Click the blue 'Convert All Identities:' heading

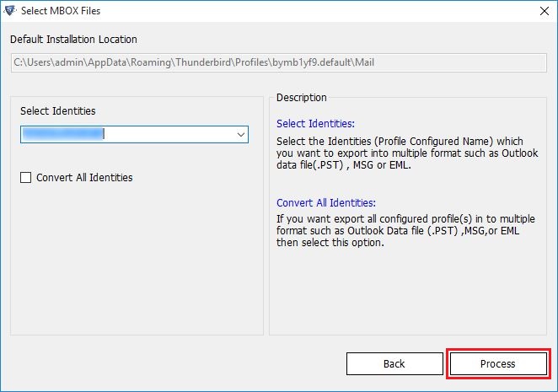(x=325, y=203)
